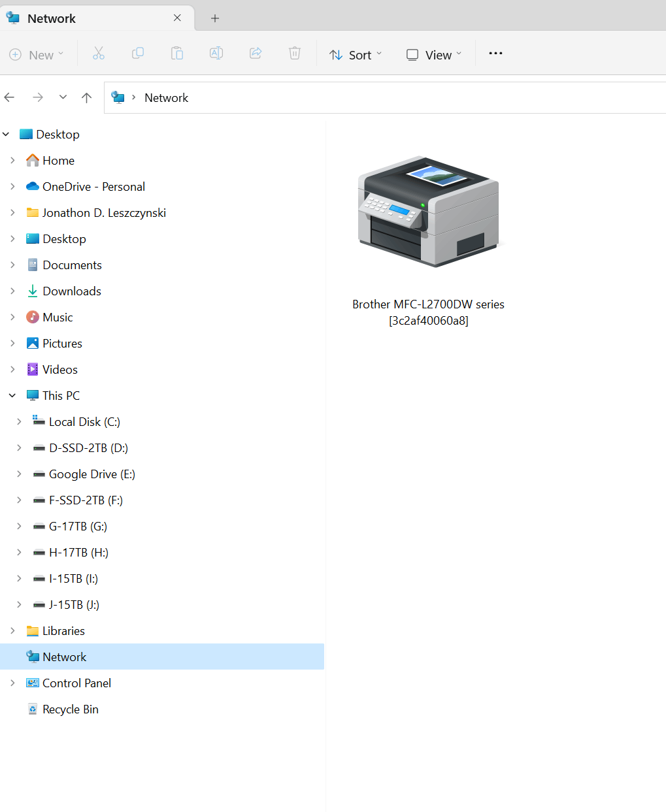Expand the Desktop subfolder node under Jonathon
666x812 pixels.
pyautogui.click(x=12, y=239)
